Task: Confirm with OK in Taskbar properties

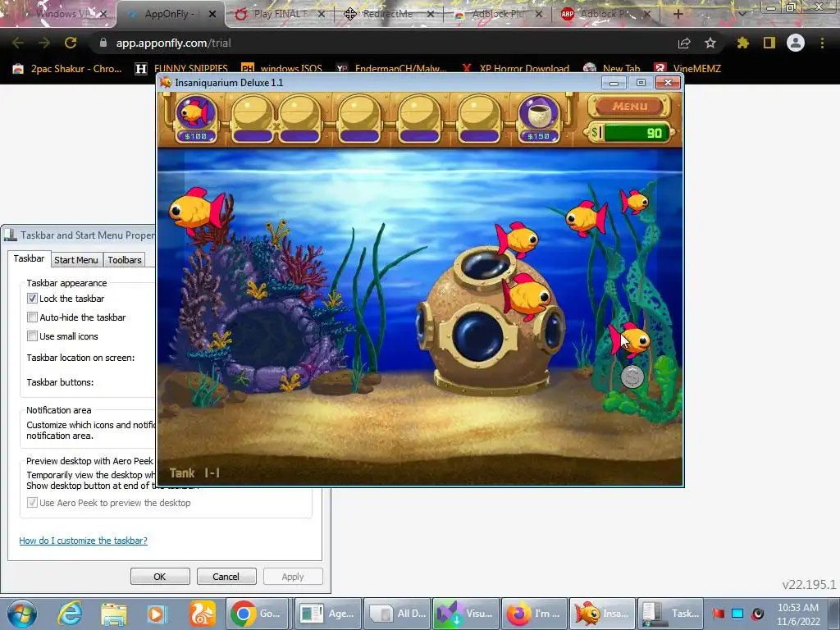Action: click(160, 577)
